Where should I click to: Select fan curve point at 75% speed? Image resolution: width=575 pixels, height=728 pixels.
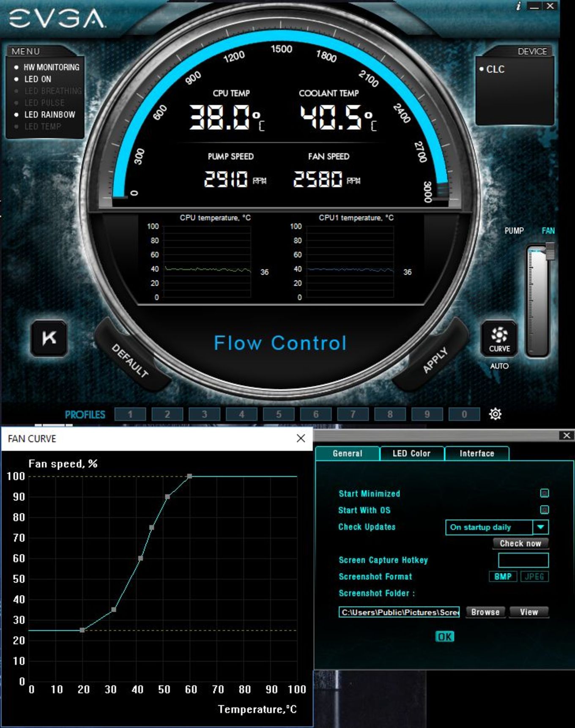point(151,528)
